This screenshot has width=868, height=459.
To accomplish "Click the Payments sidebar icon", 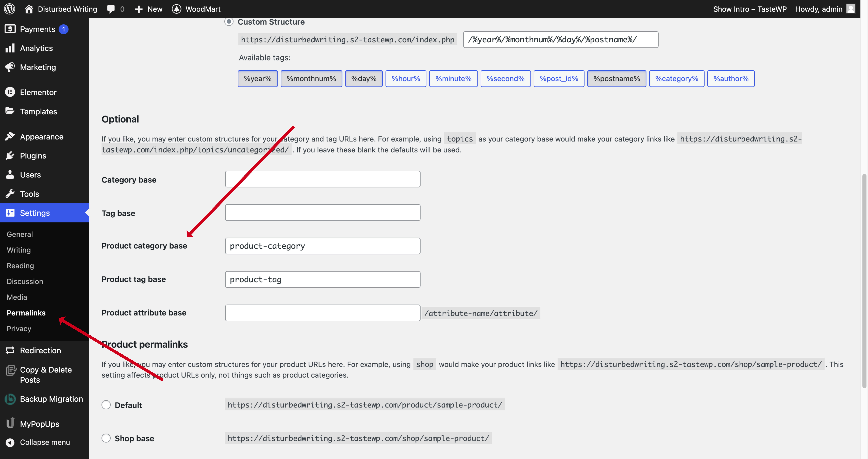I will coord(10,29).
